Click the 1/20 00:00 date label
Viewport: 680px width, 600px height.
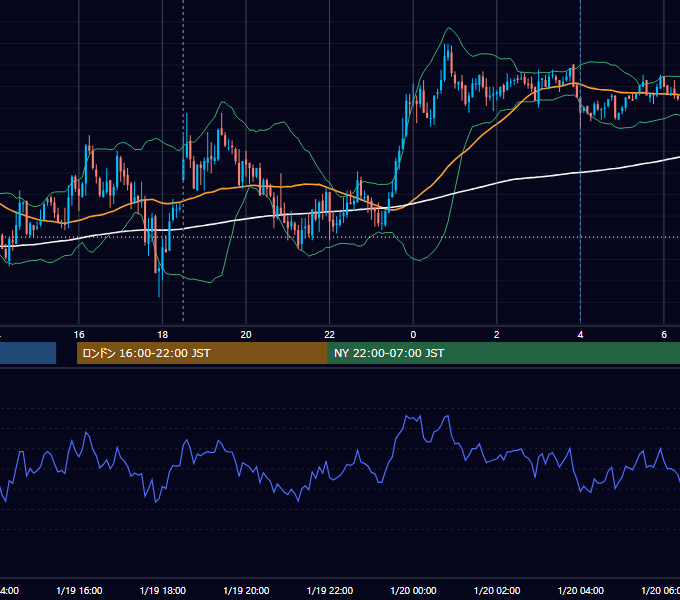pyautogui.click(x=413, y=590)
